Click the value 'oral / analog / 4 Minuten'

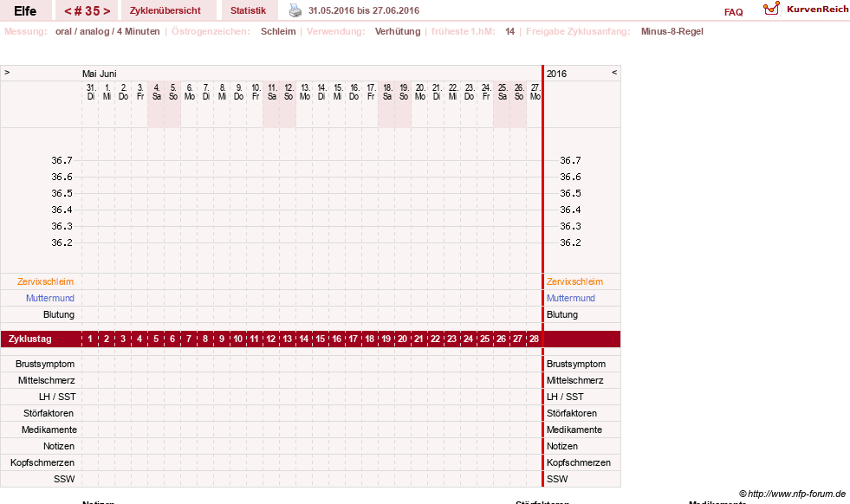[107, 31]
